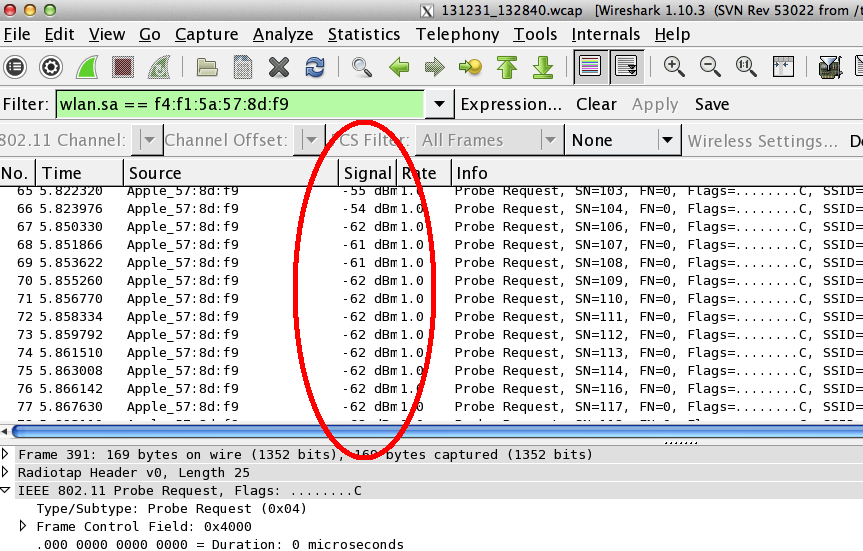The height and width of the screenshot is (551, 863).
Task: Open the 802.11 Channel dropdown
Action: point(148,140)
